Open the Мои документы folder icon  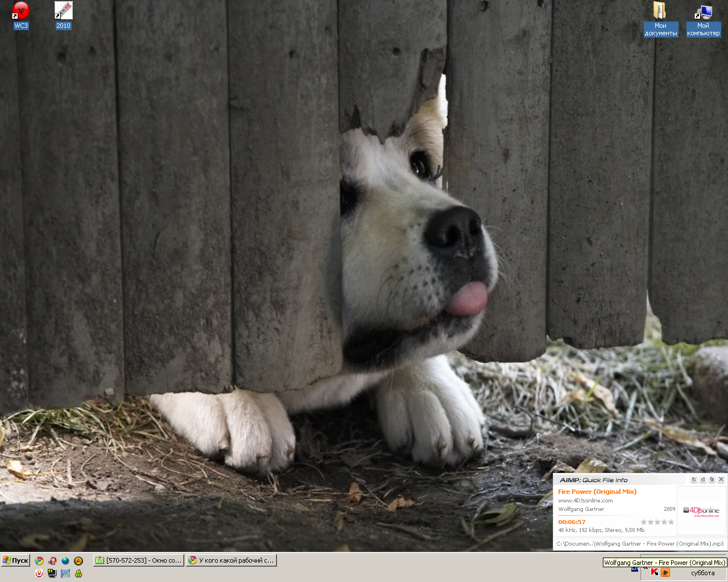click(x=660, y=11)
